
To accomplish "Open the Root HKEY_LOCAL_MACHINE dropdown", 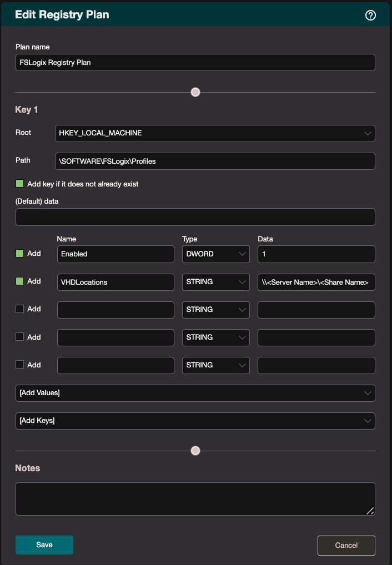I will 215,133.
